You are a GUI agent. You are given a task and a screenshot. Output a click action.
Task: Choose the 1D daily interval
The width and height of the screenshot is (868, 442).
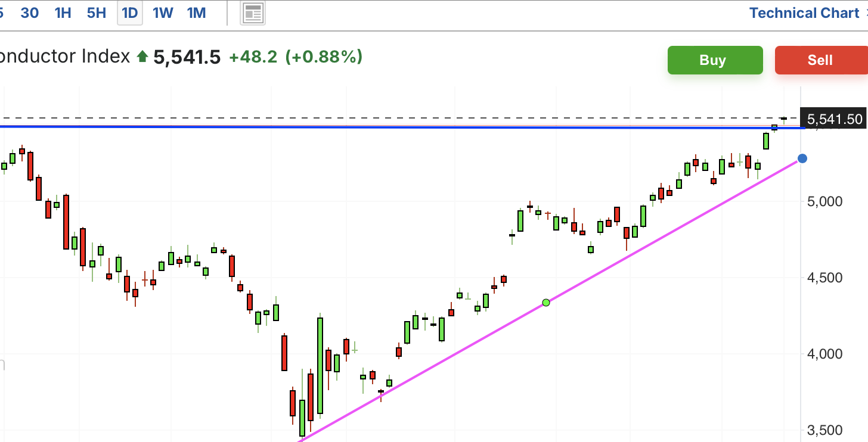(x=129, y=13)
